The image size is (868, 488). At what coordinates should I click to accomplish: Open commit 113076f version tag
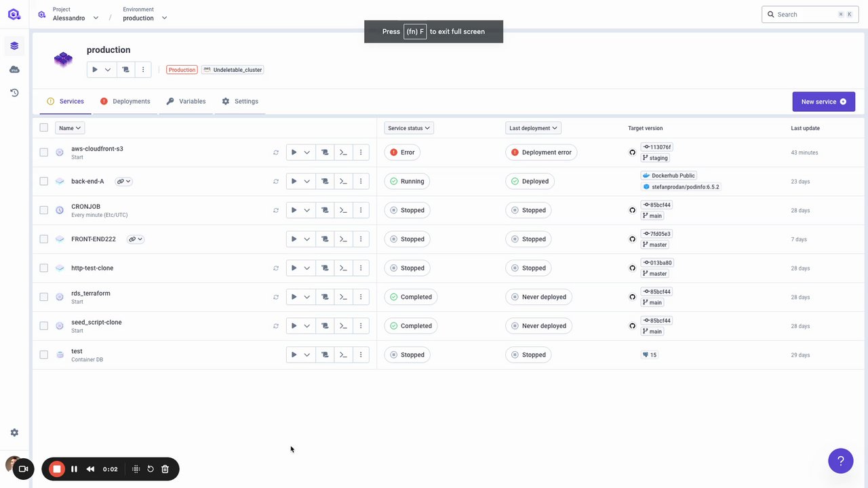click(656, 147)
